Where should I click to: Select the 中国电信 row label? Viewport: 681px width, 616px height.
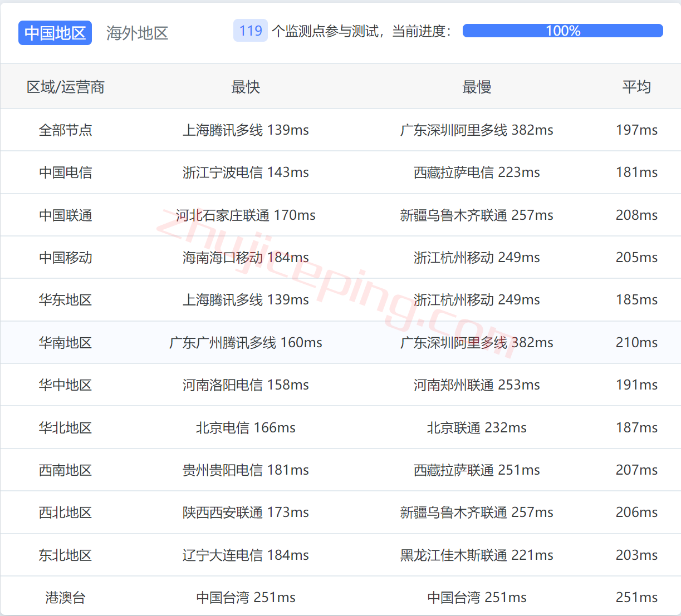[x=65, y=173]
